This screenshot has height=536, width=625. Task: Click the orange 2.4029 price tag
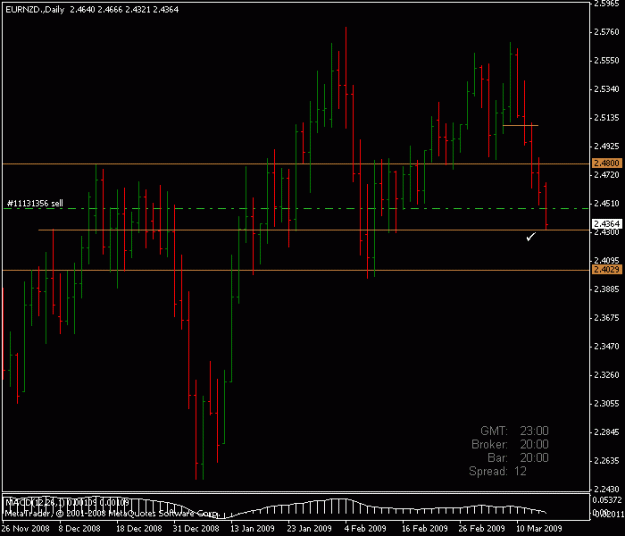(x=607, y=269)
